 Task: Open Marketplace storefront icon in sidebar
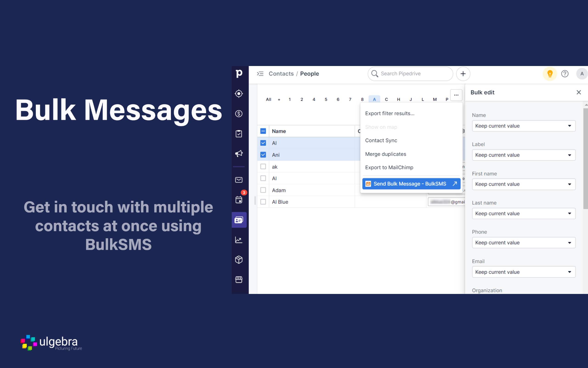(239, 279)
